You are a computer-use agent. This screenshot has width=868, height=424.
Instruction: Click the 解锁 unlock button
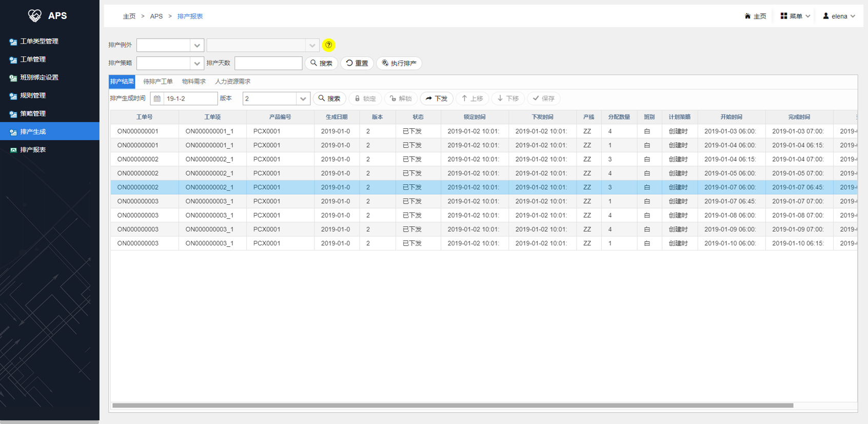(401, 99)
